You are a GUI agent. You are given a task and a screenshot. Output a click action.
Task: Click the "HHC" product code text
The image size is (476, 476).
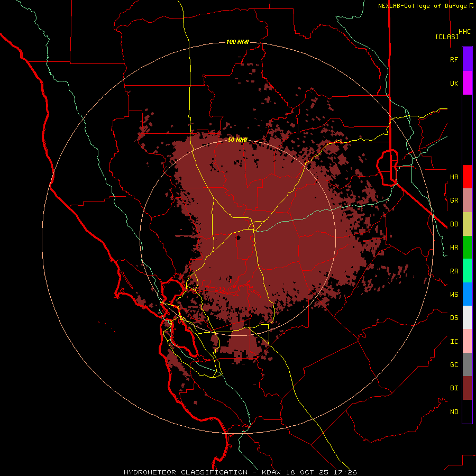(x=464, y=32)
